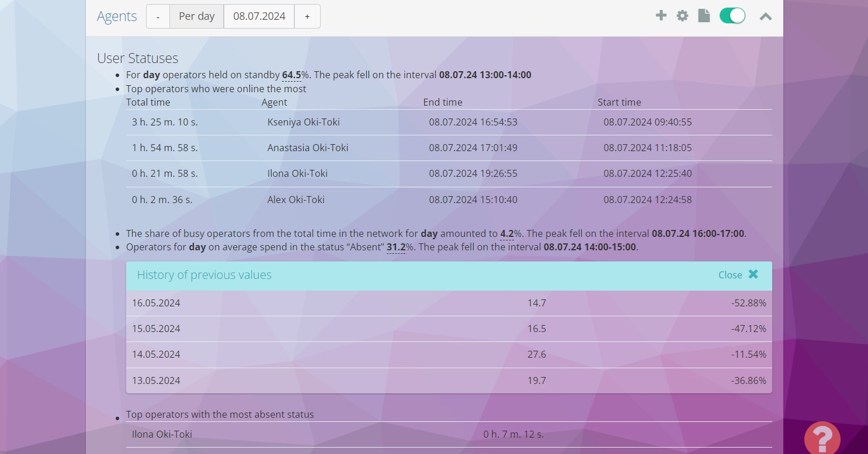
Task: Click the 16.05.2024 history row
Action: [x=156, y=303]
